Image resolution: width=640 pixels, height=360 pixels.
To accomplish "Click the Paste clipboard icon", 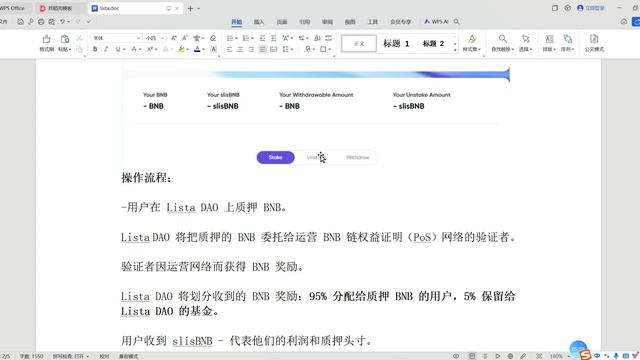I will click(x=64, y=39).
